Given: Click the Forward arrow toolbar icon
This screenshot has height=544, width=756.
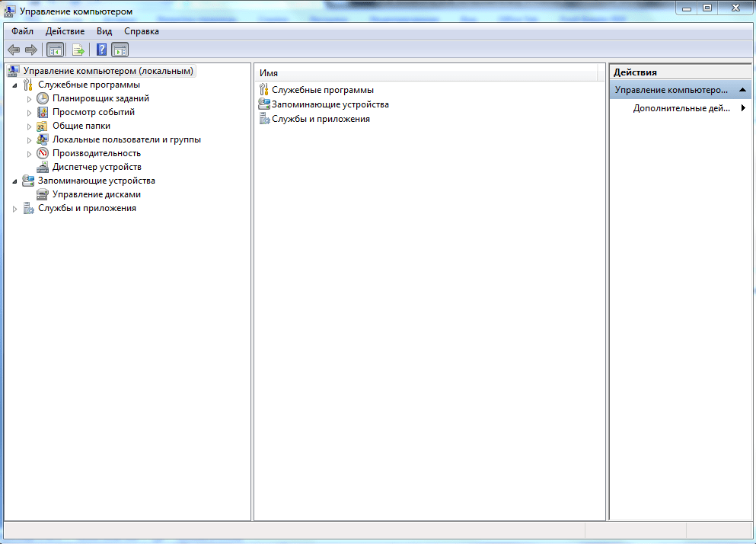Looking at the screenshot, I should (31, 50).
